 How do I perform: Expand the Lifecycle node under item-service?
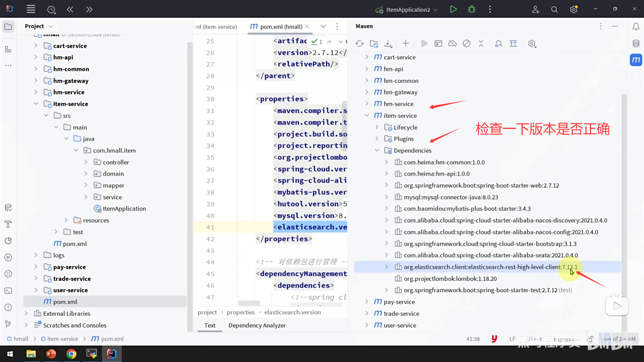point(377,127)
